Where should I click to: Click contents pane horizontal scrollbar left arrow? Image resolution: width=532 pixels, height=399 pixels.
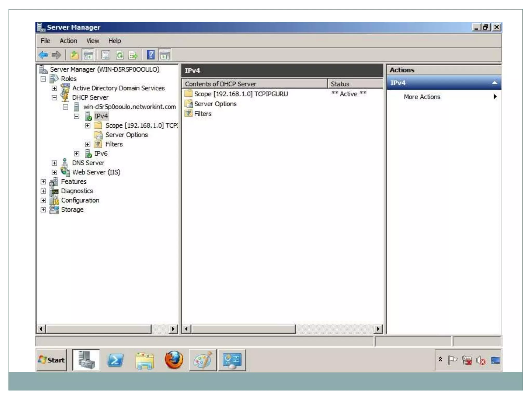187,329
